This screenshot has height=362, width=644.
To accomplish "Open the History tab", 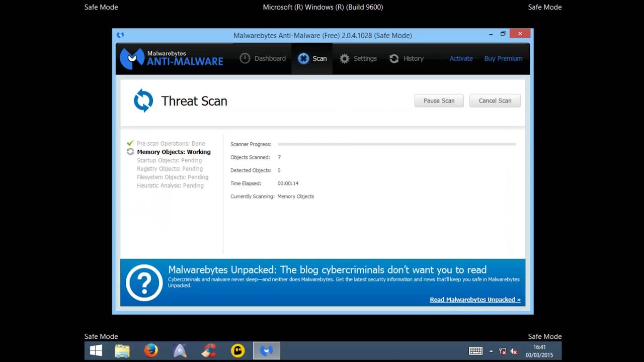I will coord(407,59).
